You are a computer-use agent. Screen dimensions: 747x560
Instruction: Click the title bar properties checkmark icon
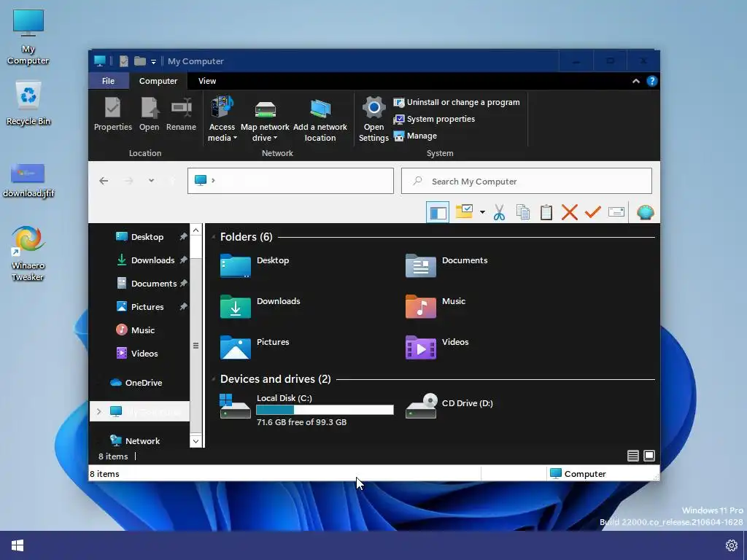pos(124,61)
